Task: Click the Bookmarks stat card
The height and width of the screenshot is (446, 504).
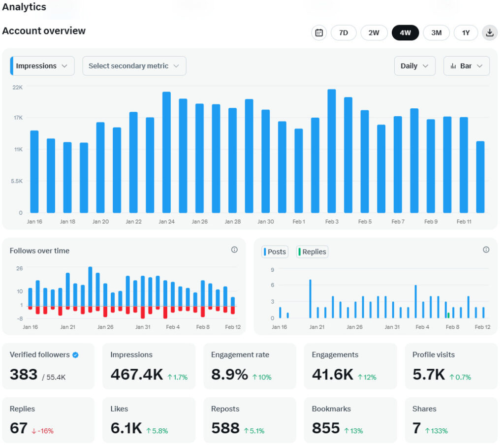Action: pos(350,420)
